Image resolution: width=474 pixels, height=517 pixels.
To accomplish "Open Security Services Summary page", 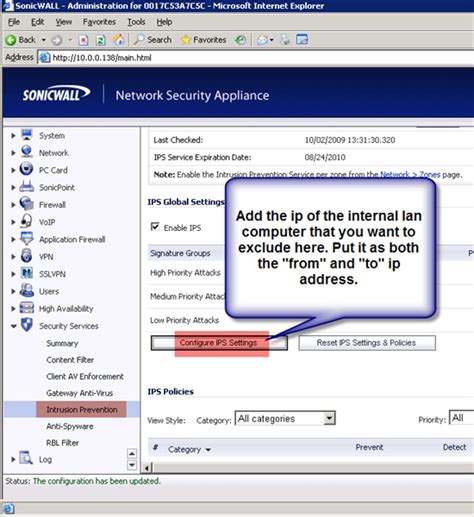I will pyautogui.click(x=62, y=343).
